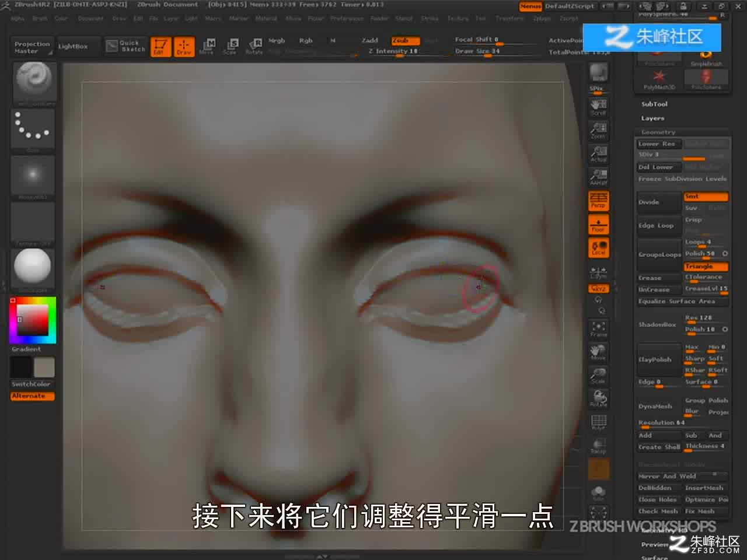Viewport: 747px width, 560px height.
Task: Toggle the Triangle option
Action: point(706,266)
